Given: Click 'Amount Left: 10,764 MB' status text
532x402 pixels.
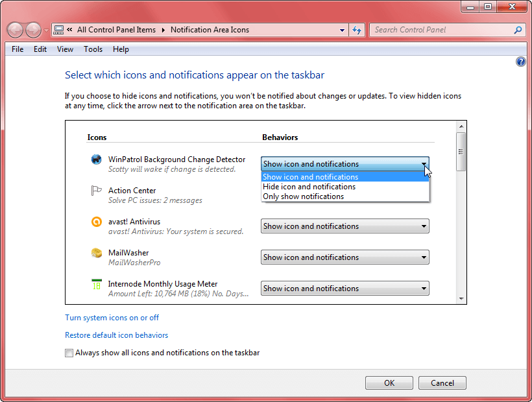Looking at the screenshot, I should pyautogui.click(x=178, y=294).
